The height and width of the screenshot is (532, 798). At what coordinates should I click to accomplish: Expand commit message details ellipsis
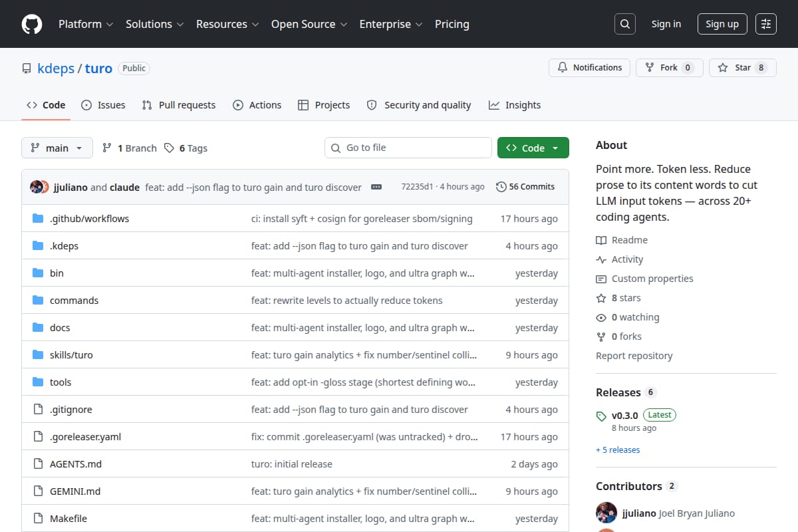tap(376, 187)
